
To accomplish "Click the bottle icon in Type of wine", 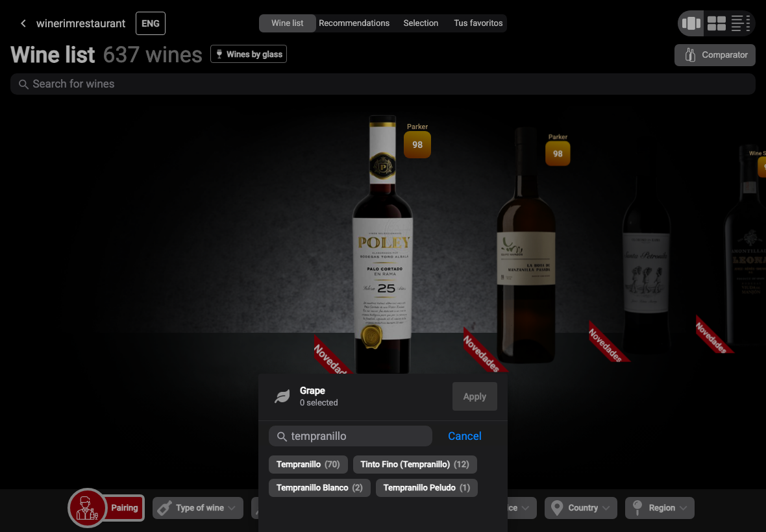I will click(x=165, y=508).
